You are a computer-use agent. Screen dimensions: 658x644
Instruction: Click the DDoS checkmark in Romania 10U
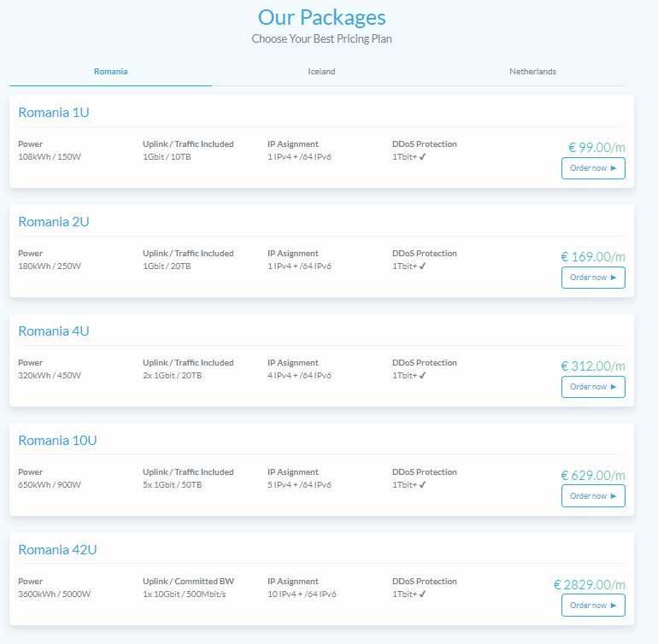click(x=422, y=485)
